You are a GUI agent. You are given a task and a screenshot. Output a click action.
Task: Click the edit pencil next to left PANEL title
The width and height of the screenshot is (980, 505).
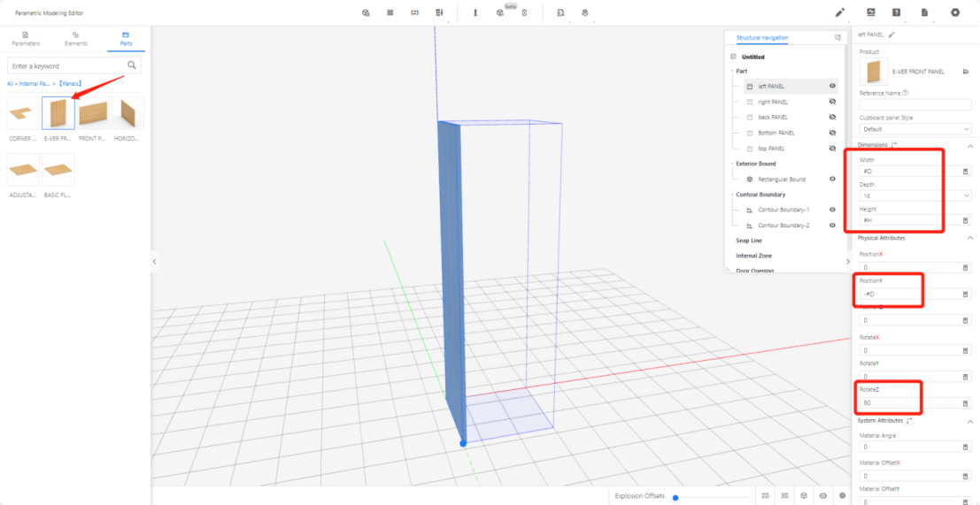pyautogui.click(x=891, y=34)
